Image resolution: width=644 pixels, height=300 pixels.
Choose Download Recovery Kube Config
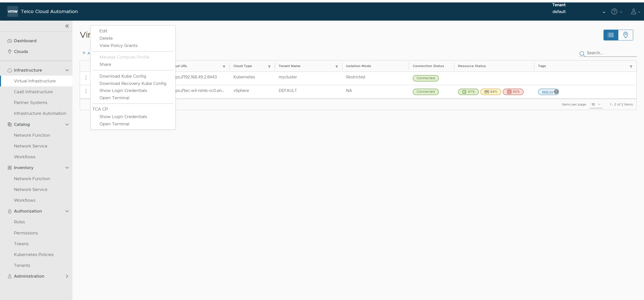pos(133,83)
